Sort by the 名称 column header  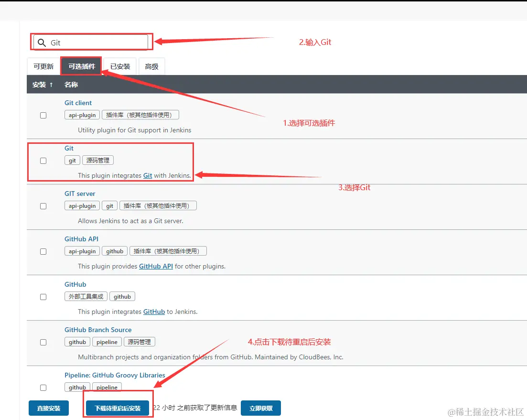(71, 85)
